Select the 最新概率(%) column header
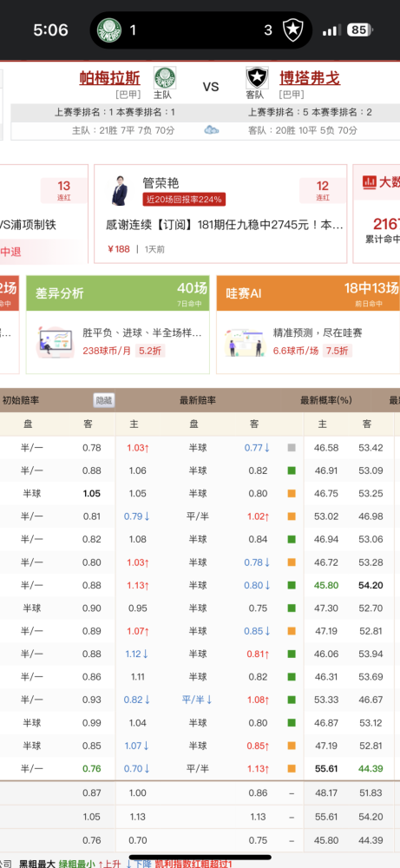 click(x=326, y=400)
